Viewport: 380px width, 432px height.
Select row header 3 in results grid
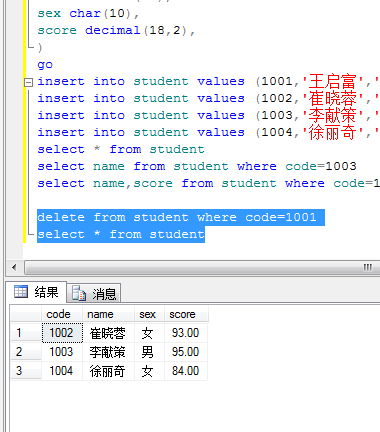[26, 371]
